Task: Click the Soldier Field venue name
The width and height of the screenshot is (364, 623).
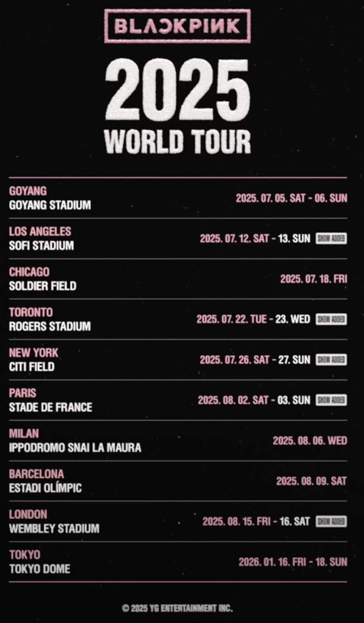Action: (43, 286)
